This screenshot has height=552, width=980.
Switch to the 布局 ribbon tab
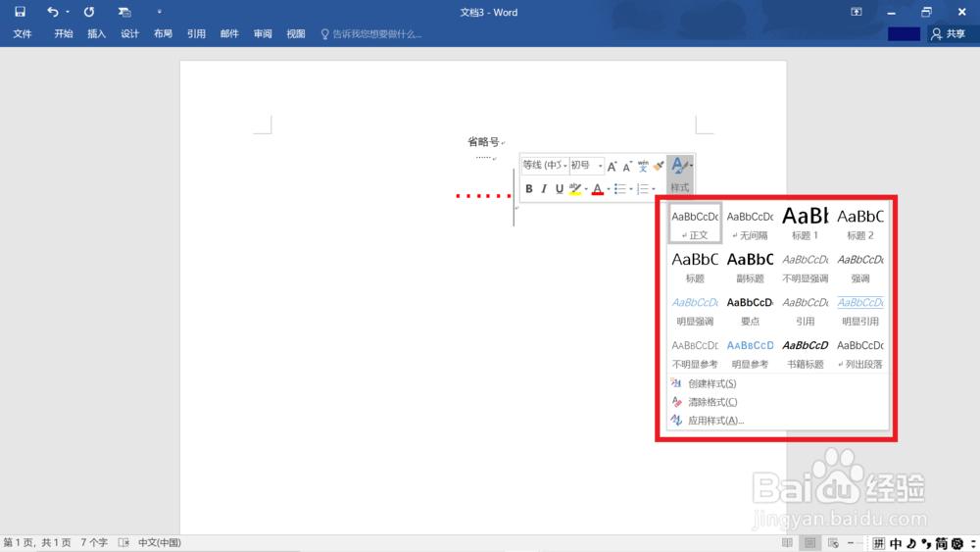pos(163,33)
